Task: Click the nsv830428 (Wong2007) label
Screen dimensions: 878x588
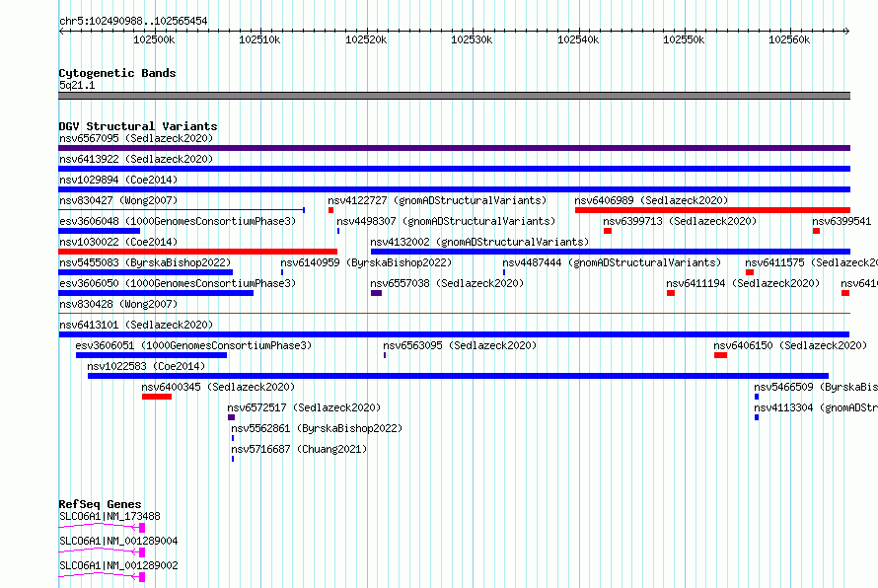Action: pyautogui.click(x=118, y=304)
